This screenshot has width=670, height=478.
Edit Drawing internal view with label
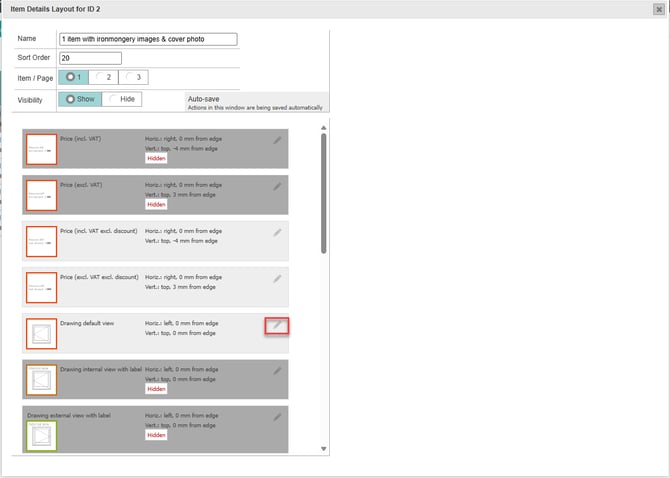pos(278,370)
